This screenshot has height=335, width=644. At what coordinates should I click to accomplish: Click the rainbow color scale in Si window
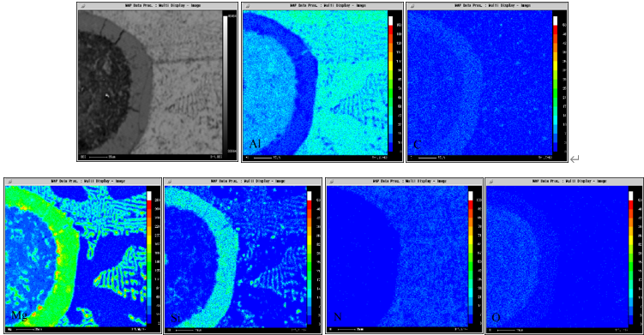310,258
